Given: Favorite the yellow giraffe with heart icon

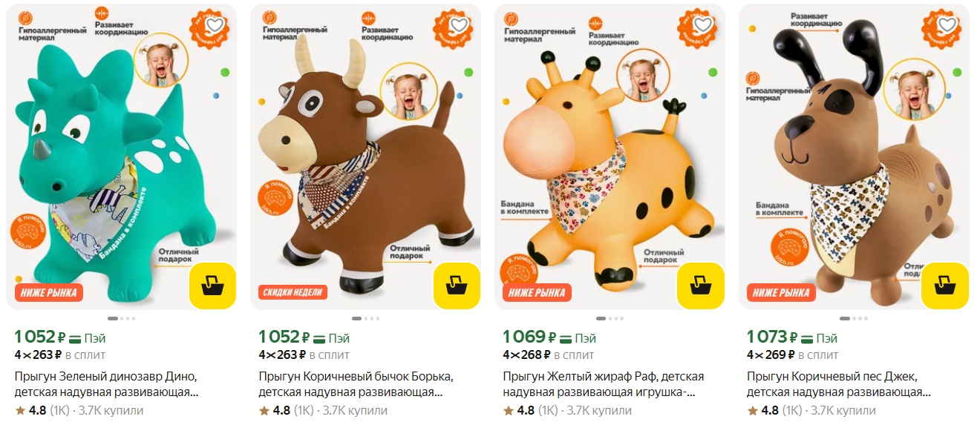Looking at the screenshot, I should [703, 26].
